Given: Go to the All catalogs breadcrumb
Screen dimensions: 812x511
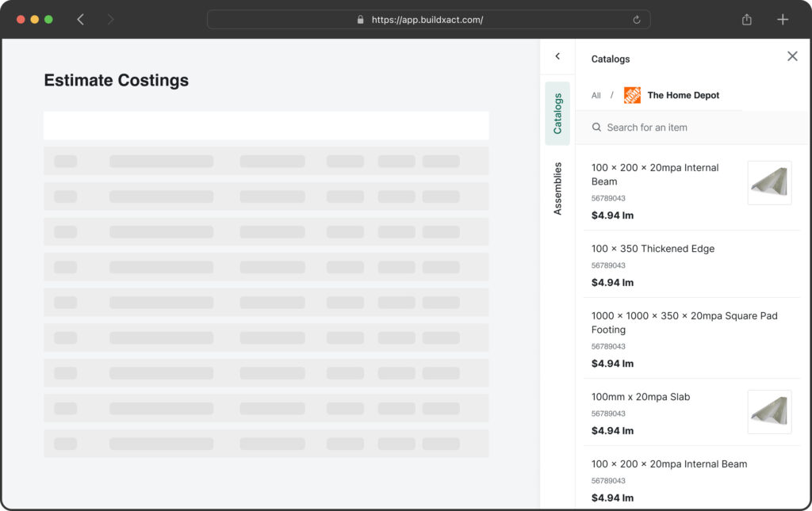Looking at the screenshot, I should point(596,95).
